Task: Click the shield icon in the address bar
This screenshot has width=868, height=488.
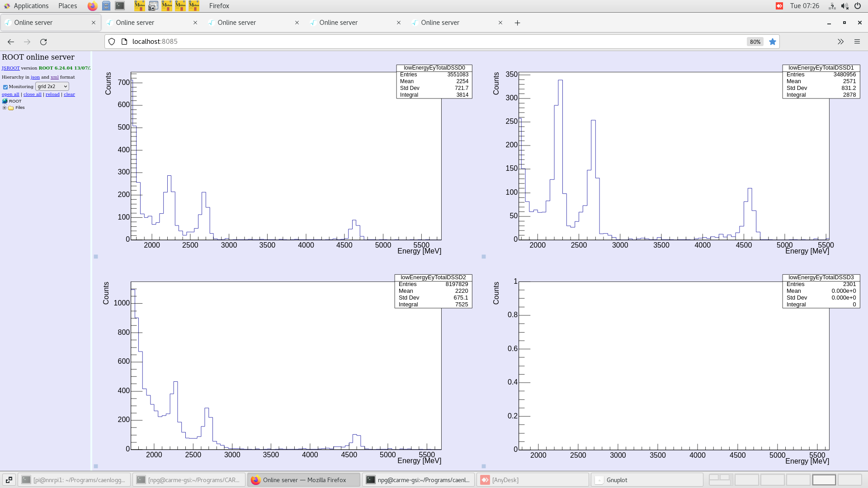Action: coord(111,41)
